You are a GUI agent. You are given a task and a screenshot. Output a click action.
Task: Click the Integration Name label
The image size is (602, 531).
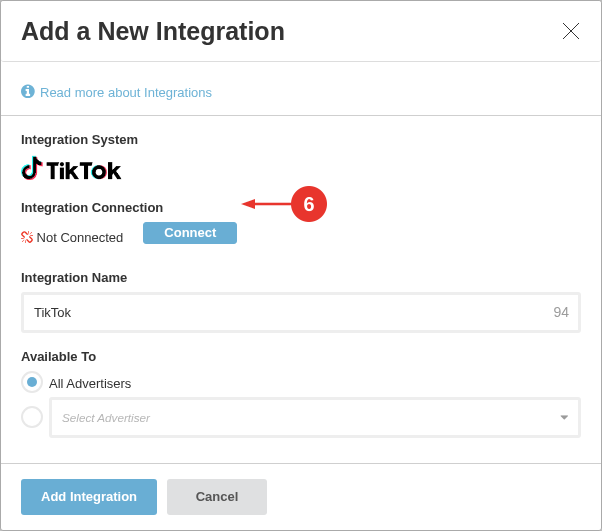(74, 278)
